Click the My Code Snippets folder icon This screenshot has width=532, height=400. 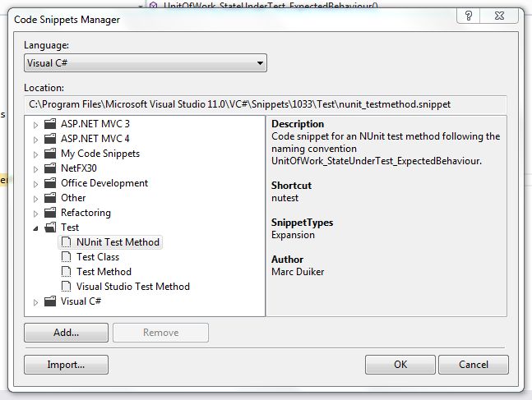[50, 154]
